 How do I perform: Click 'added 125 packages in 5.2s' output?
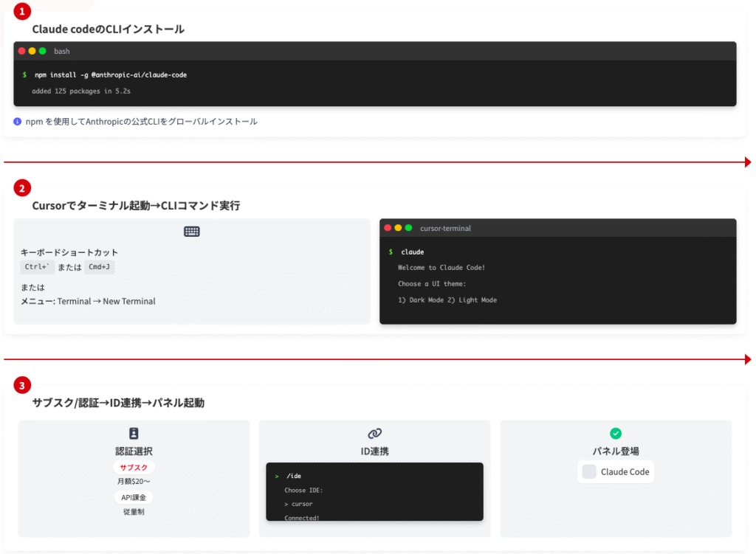[x=81, y=91]
